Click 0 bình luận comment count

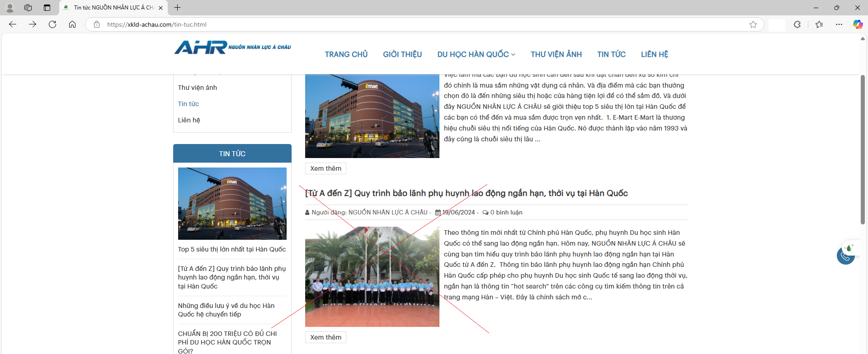[506, 212]
